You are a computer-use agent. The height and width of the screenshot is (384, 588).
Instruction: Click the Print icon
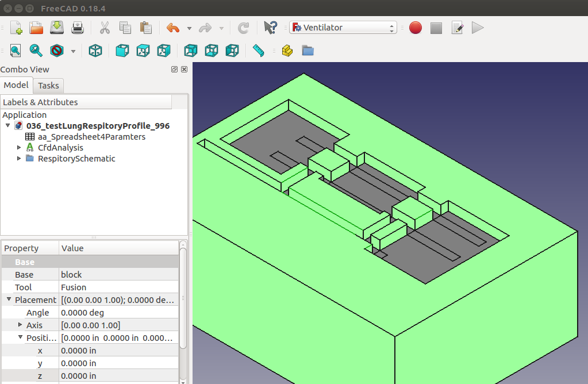[78, 28]
